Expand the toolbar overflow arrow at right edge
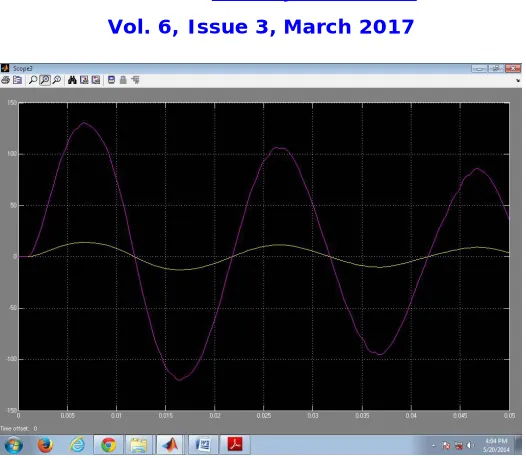The height and width of the screenshot is (458, 526). click(518, 81)
